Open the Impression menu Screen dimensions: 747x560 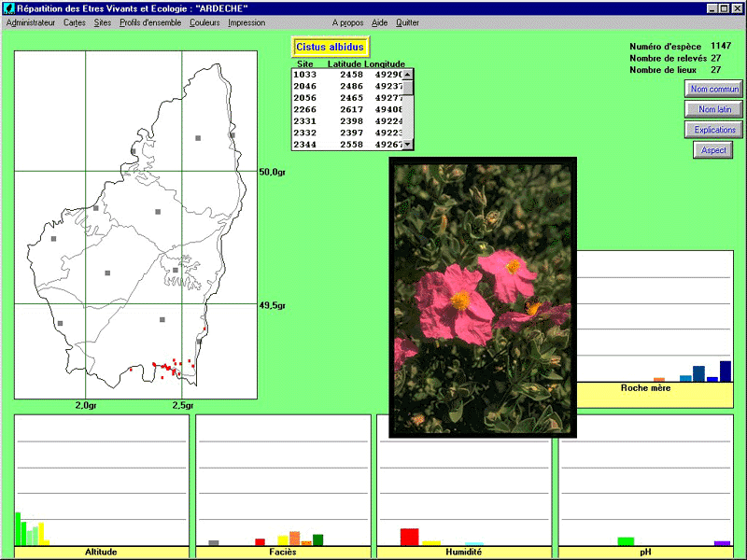point(247,22)
